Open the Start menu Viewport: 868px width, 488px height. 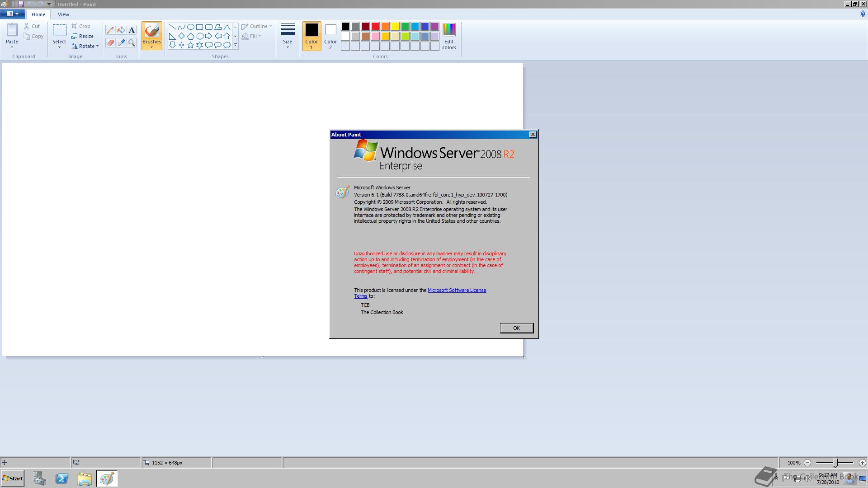[x=13, y=479]
